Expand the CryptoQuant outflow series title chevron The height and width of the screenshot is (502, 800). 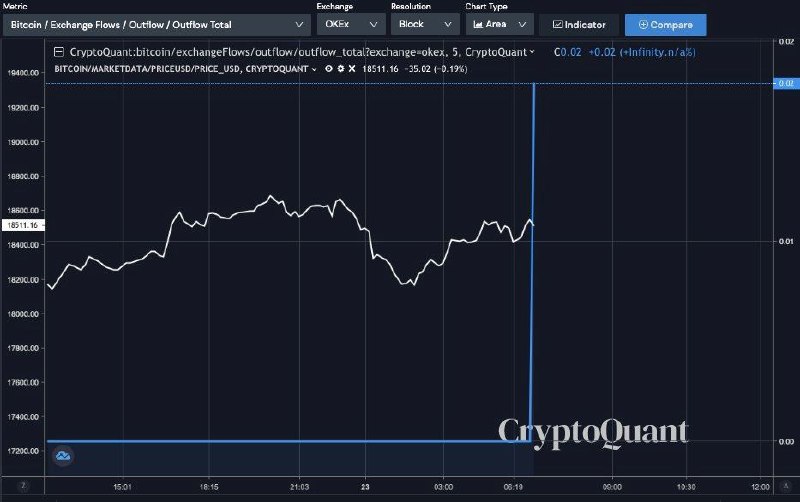tap(532, 52)
